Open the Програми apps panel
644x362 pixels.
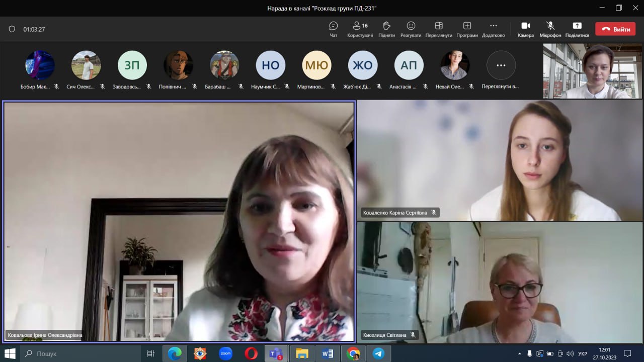click(467, 29)
